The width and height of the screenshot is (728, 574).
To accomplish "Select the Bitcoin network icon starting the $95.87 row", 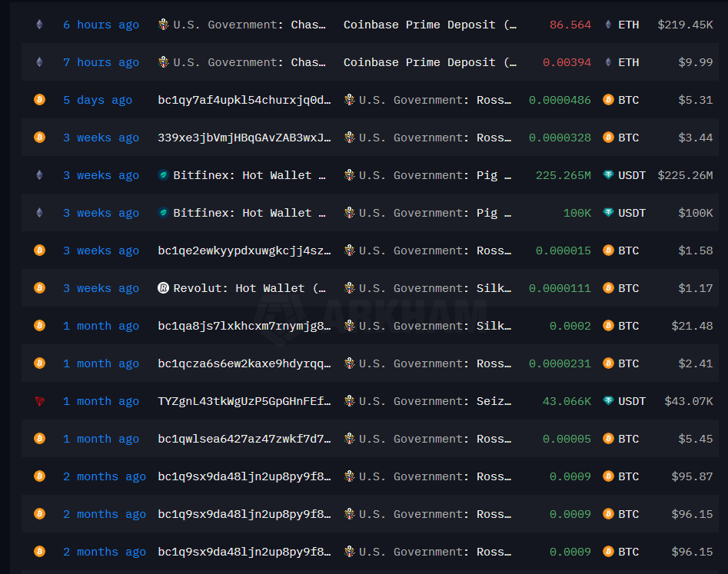I will pos(39,476).
